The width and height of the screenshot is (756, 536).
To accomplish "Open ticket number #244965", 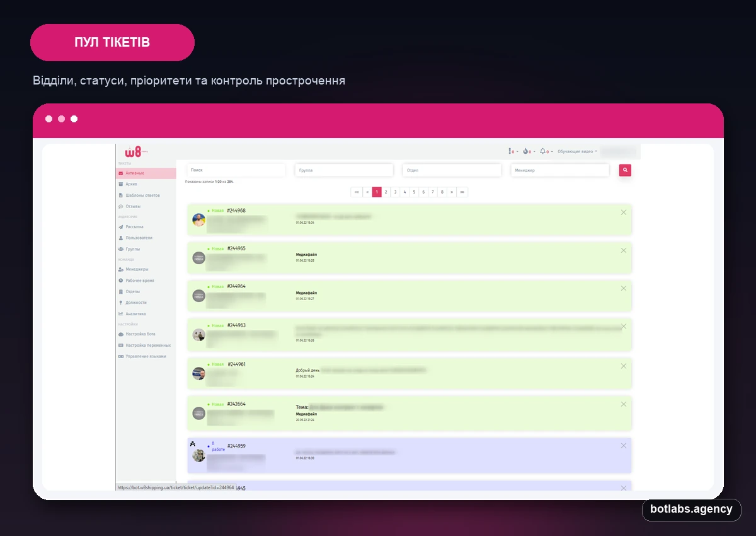I will point(236,248).
